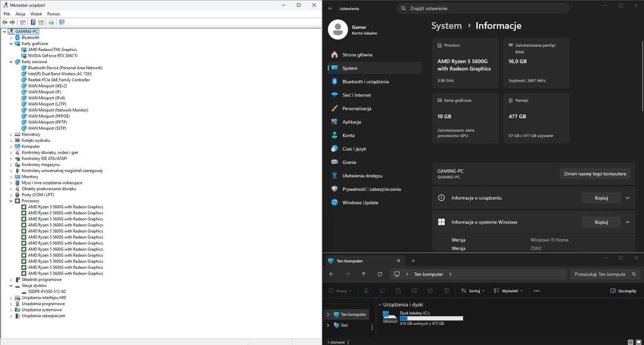Viewport: 644px width, 345px height.
Task: Close the Ten komputer tab with its X
Action: [398, 261]
